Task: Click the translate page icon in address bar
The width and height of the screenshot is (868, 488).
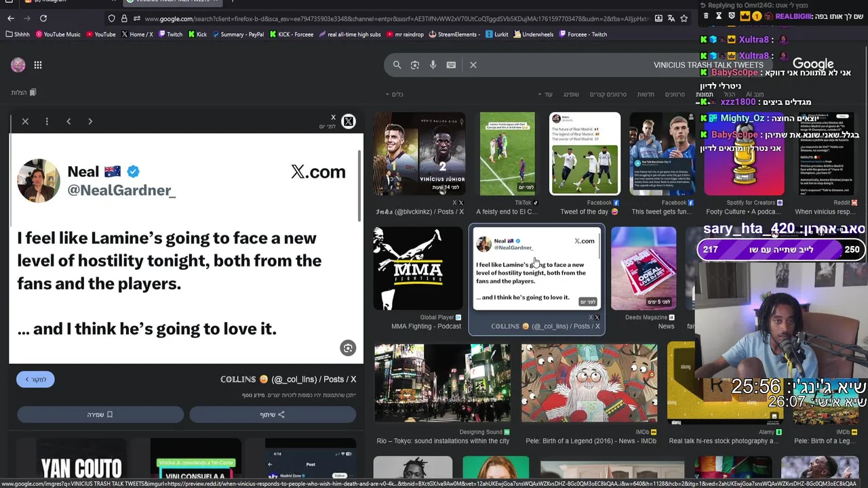Action: click(x=671, y=18)
